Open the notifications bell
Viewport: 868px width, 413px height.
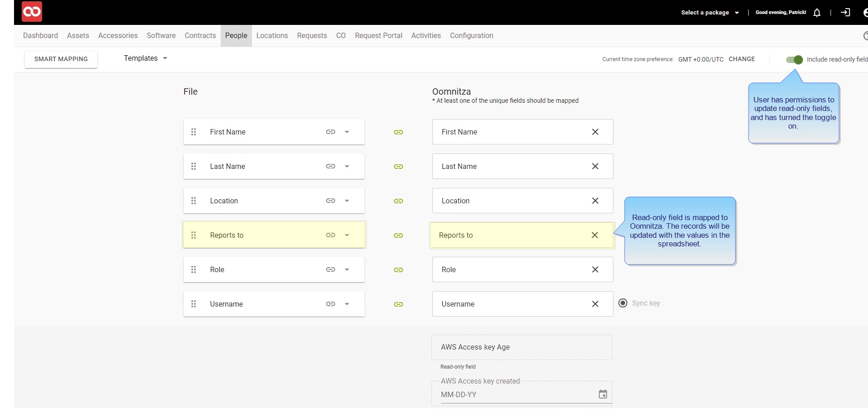pos(816,13)
